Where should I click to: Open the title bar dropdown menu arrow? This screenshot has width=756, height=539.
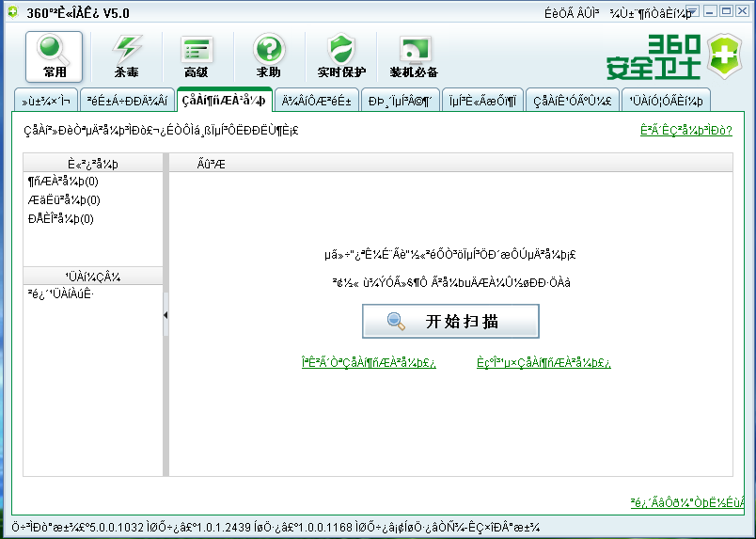[692, 10]
